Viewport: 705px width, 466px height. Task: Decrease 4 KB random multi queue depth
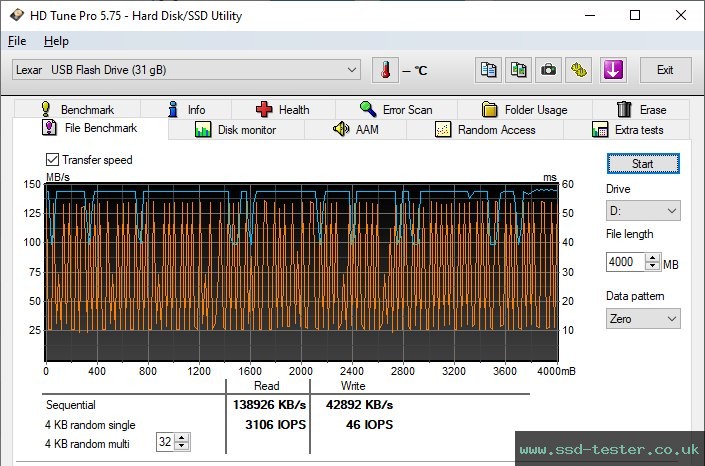182,446
